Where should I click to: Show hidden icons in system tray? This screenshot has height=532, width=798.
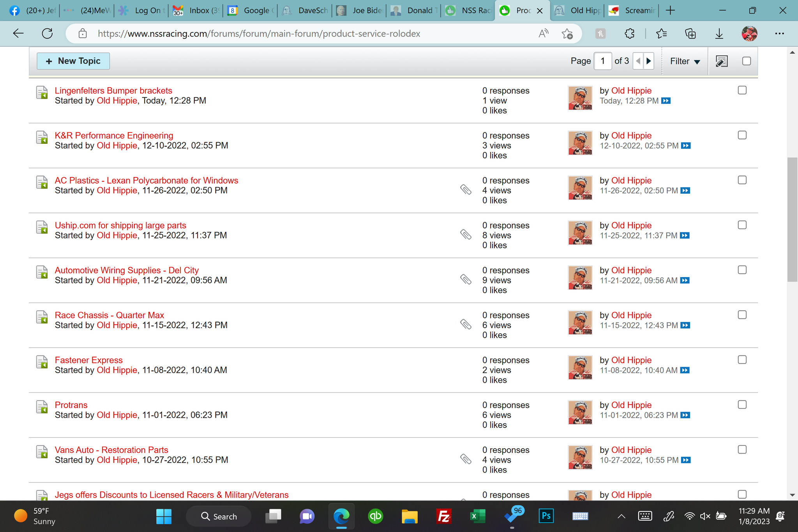point(621,516)
